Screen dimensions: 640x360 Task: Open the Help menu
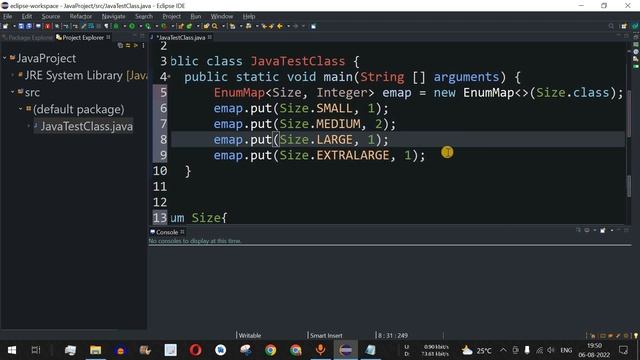[249, 16]
